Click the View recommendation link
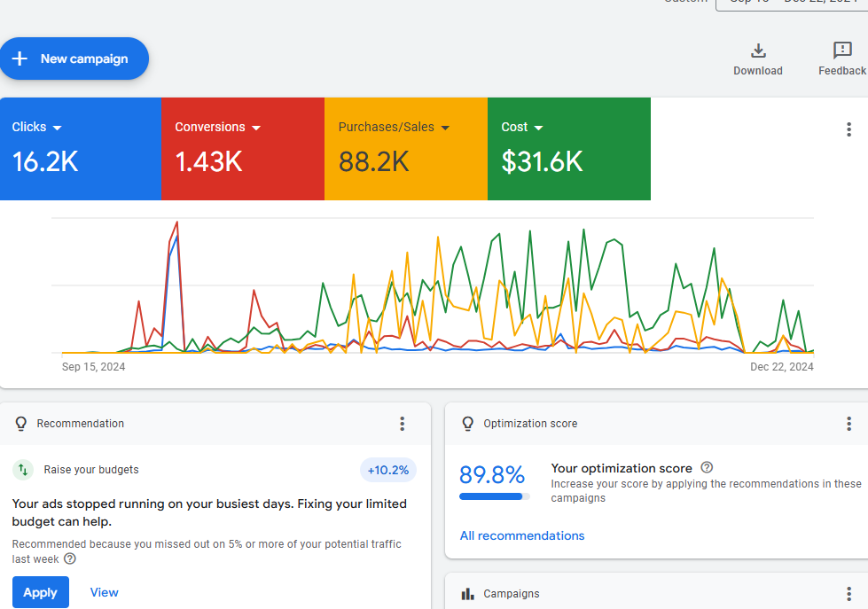Viewport: 868px width, 609px height. [104, 592]
